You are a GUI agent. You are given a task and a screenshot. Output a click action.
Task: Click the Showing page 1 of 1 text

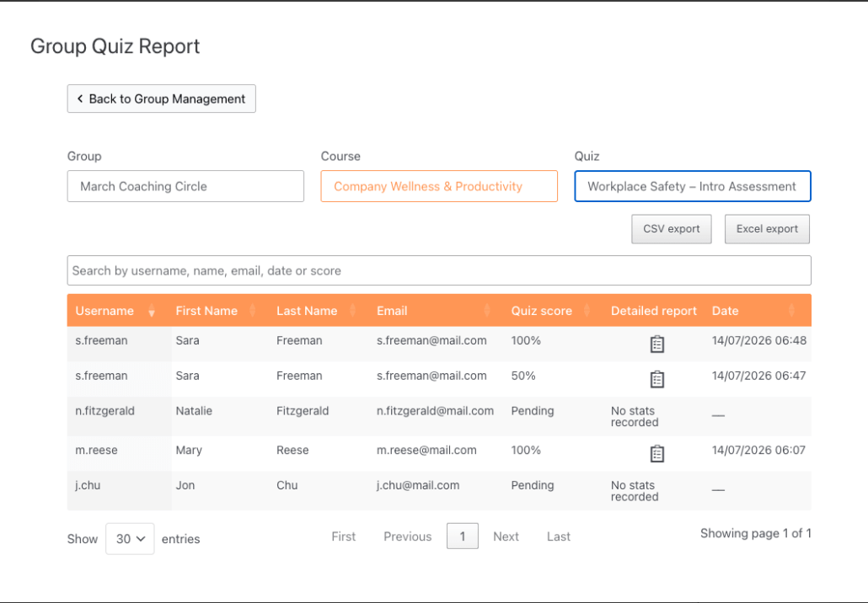(756, 533)
